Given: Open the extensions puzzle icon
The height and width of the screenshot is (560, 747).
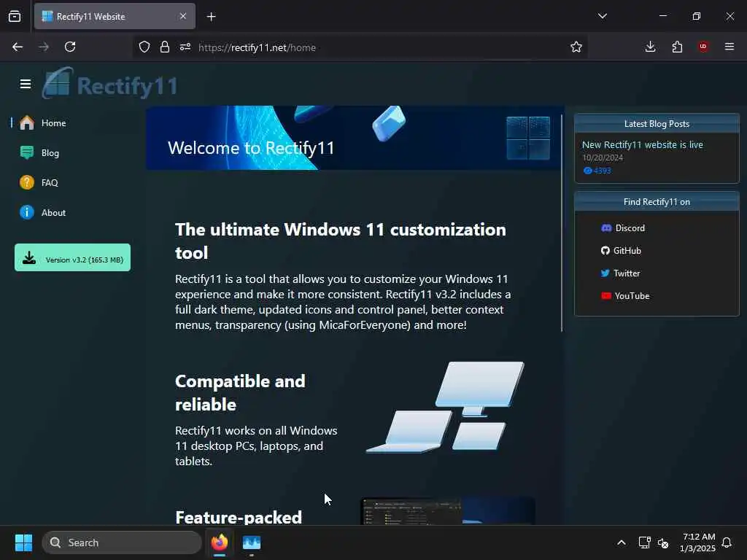Looking at the screenshot, I should point(677,47).
